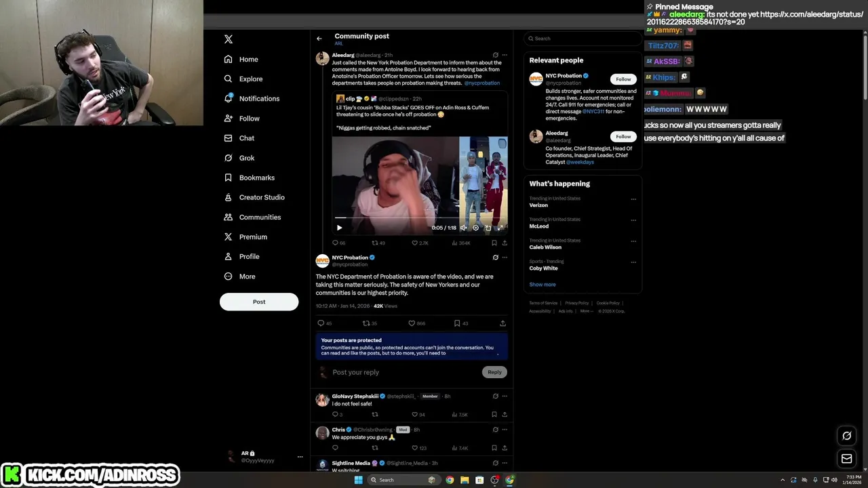This screenshot has height=488, width=868.
Task: Play the embedded video
Action: [340, 228]
